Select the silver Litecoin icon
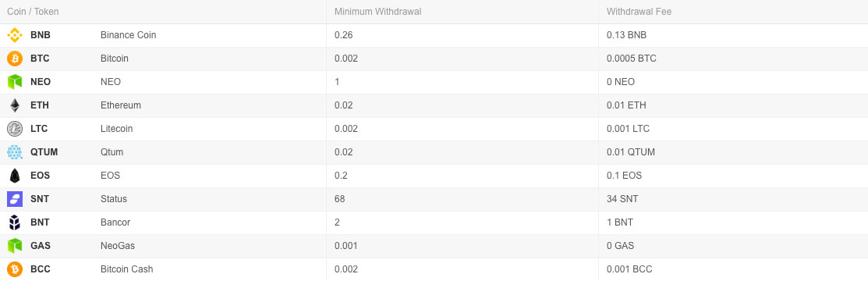 pos(14,129)
